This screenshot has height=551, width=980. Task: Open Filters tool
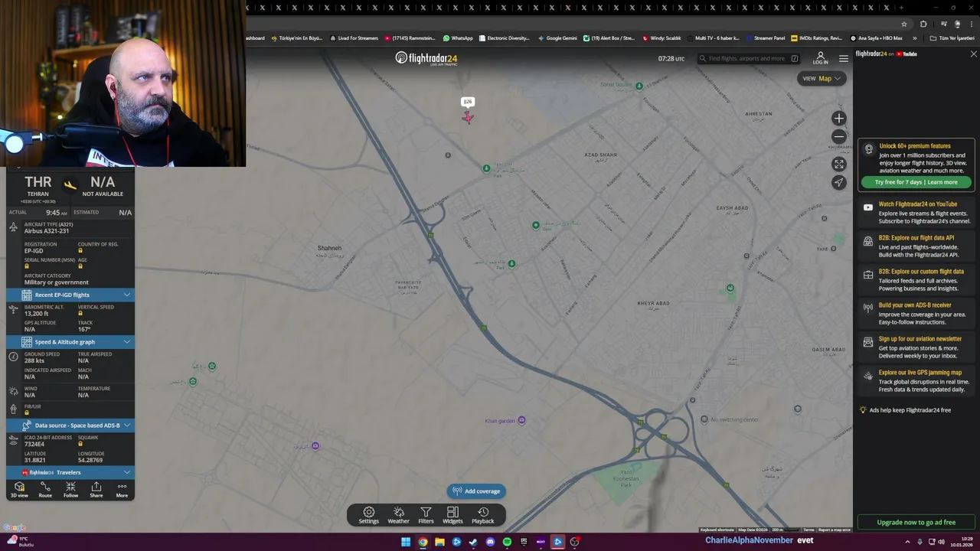(x=426, y=515)
